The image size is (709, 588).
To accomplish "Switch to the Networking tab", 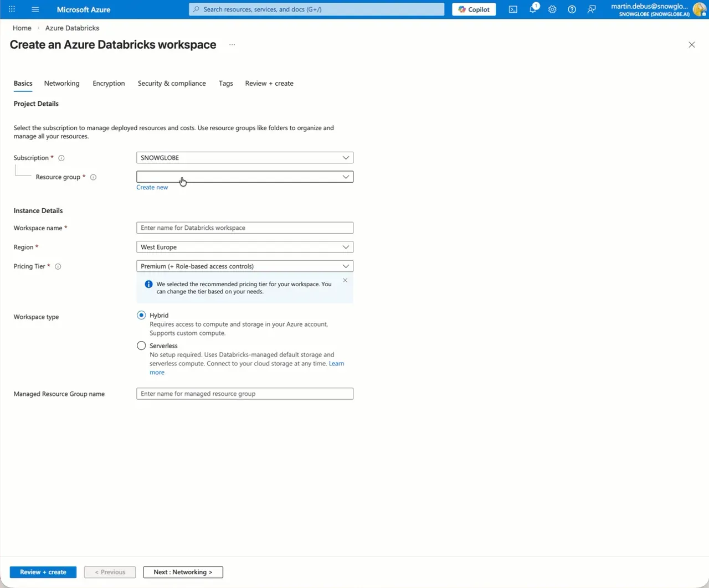I will click(62, 84).
